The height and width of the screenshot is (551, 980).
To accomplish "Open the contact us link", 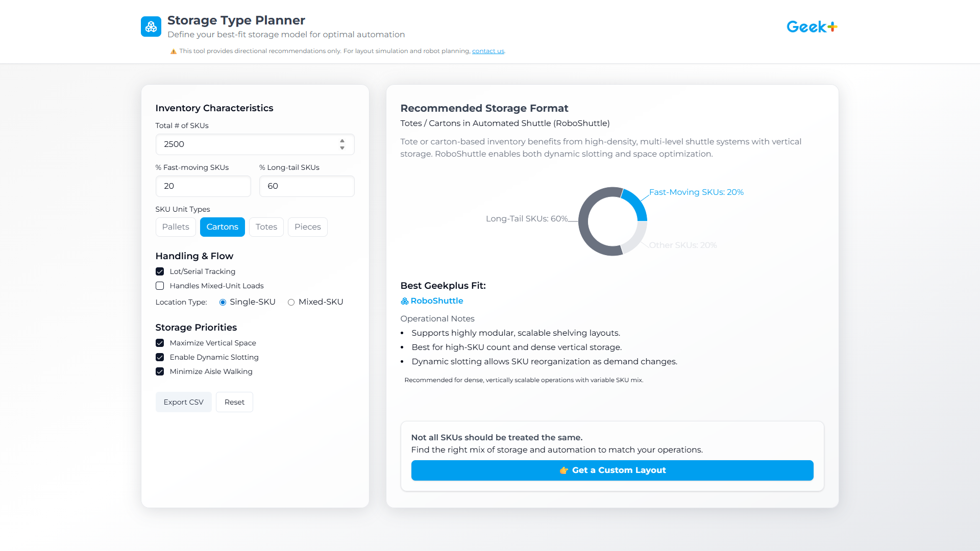I will click(488, 51).
